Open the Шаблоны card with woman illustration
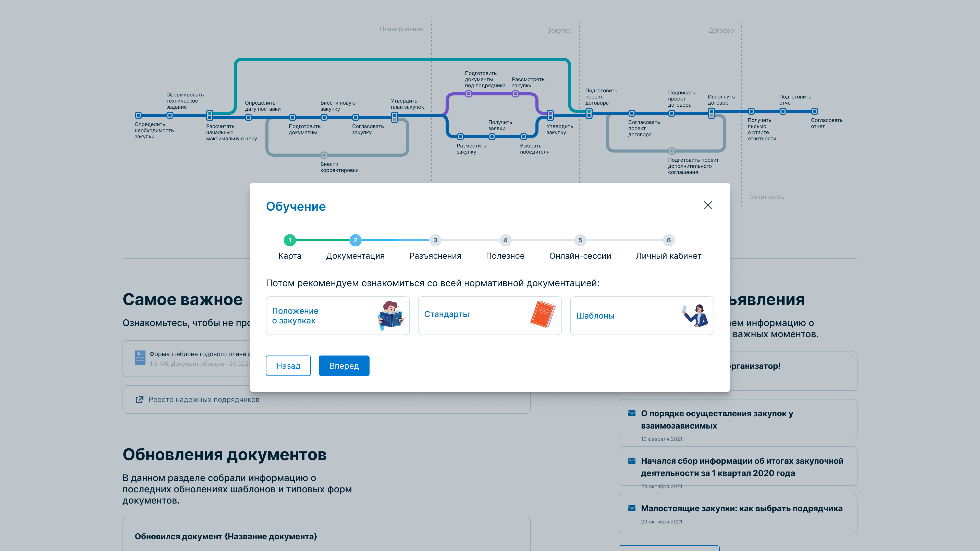 [x=642, y=316]
